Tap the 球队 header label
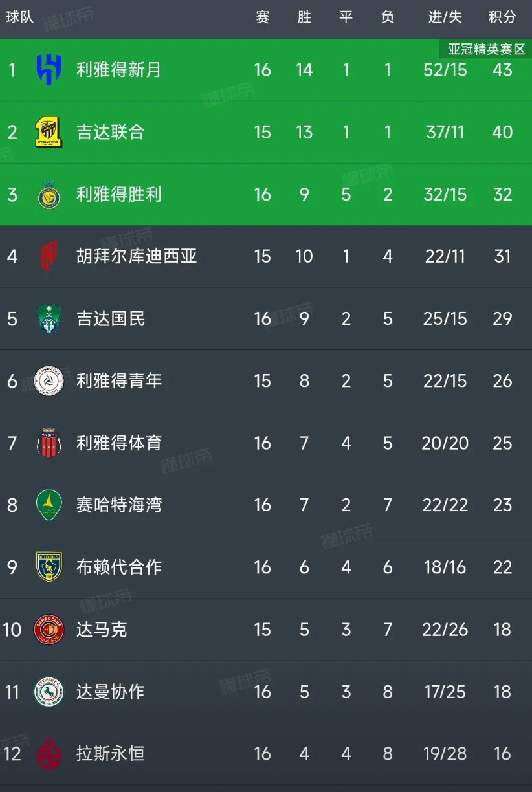532x792 pixels. (20, 17)
